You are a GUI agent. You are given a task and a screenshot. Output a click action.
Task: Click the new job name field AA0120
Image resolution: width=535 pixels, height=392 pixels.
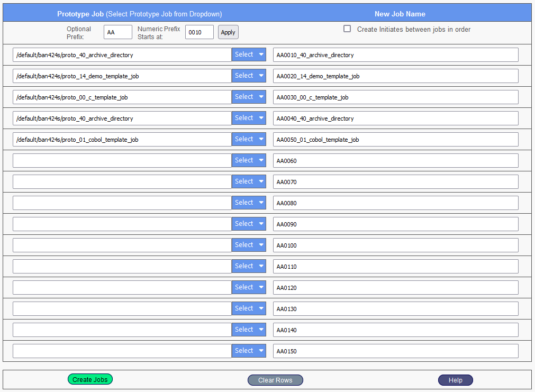coord(395,288)
